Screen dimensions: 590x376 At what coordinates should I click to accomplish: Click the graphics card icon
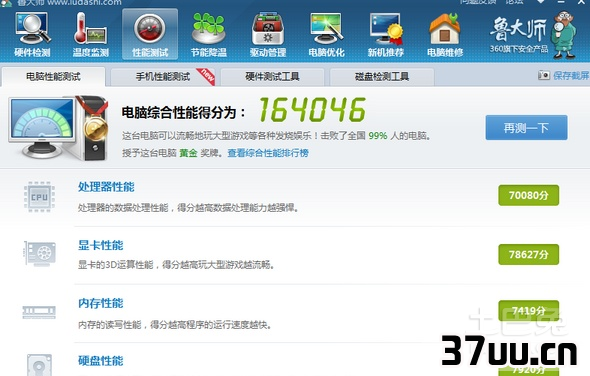40,253
